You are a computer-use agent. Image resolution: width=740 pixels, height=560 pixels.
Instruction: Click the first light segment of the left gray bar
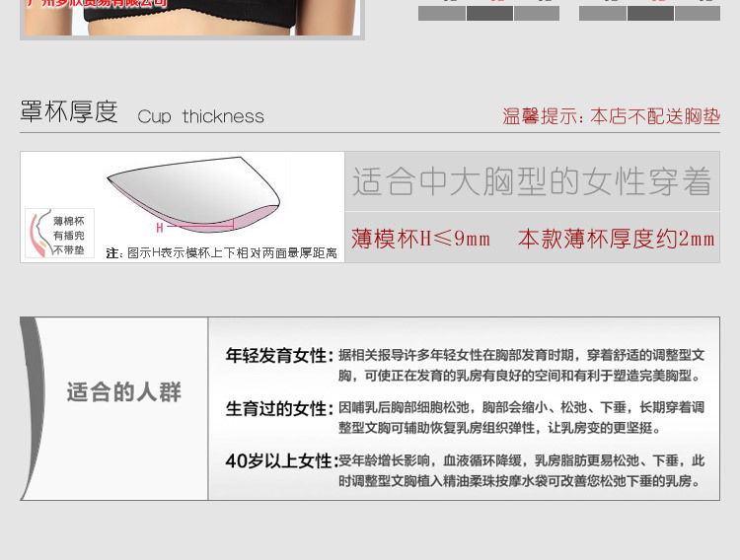tap(442, 13)
